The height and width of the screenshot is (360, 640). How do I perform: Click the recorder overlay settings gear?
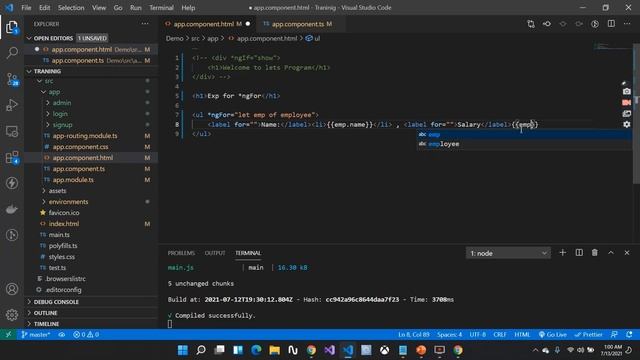(627, 124)
